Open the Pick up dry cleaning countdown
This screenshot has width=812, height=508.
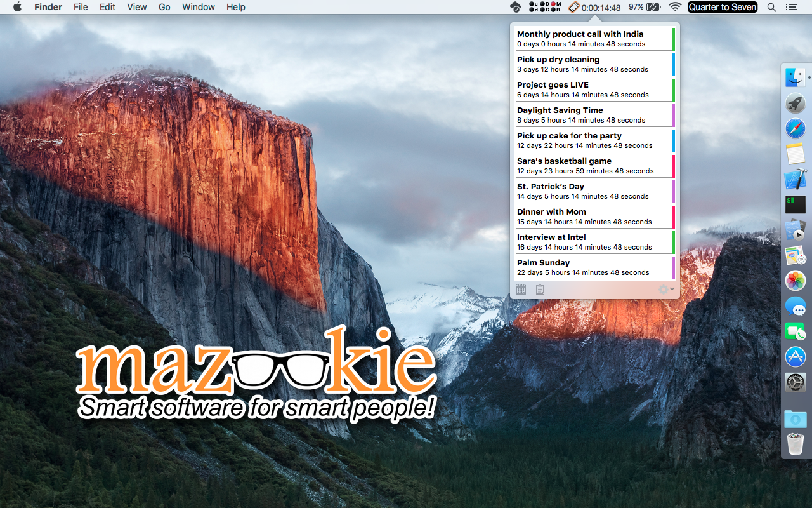point(594,64)
